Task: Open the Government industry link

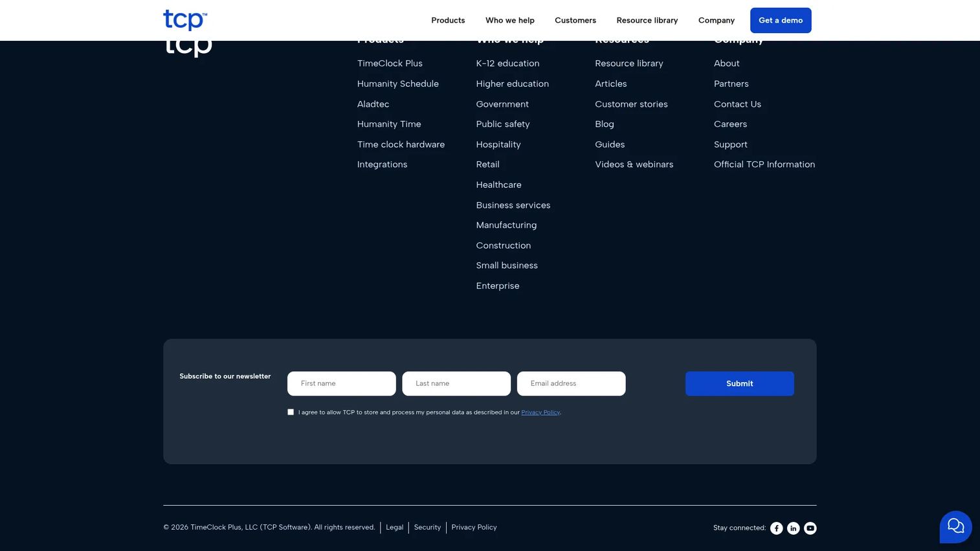Action: coord(502,104)
